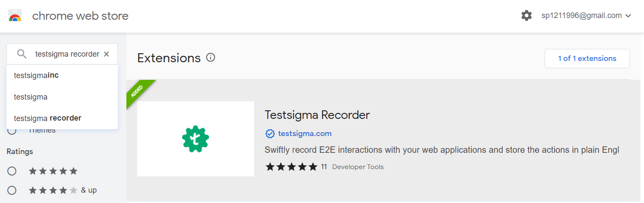Select the 5-star ratings filter

pos(12,171)
